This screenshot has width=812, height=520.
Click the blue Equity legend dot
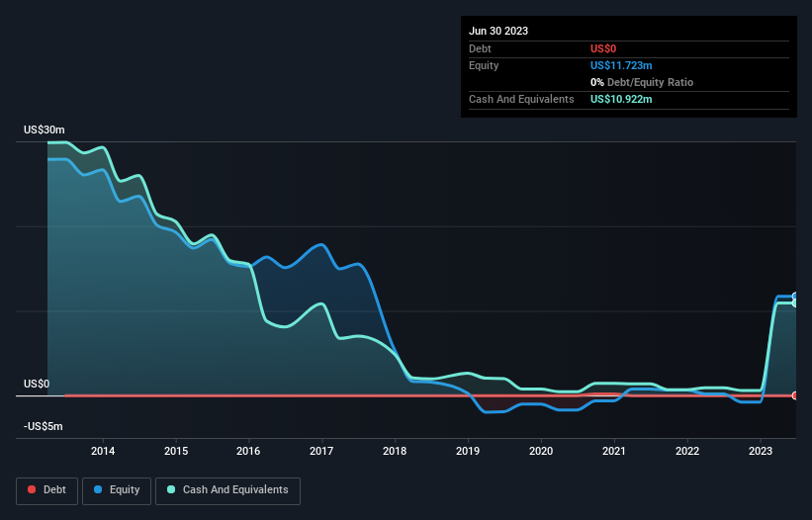click(x=98, y=489)
